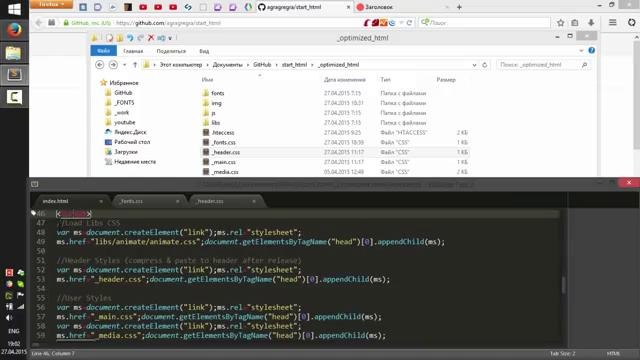Click the Документы breadcrumb
640x360 pixels.
click(227, 65)
